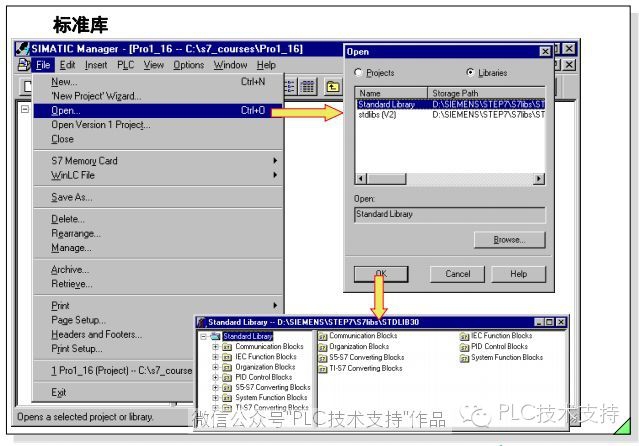Click S5-S7 Converting Blocks icon in right pane
The width and height of the screenshot is (639, 446).
pos(323,358)
